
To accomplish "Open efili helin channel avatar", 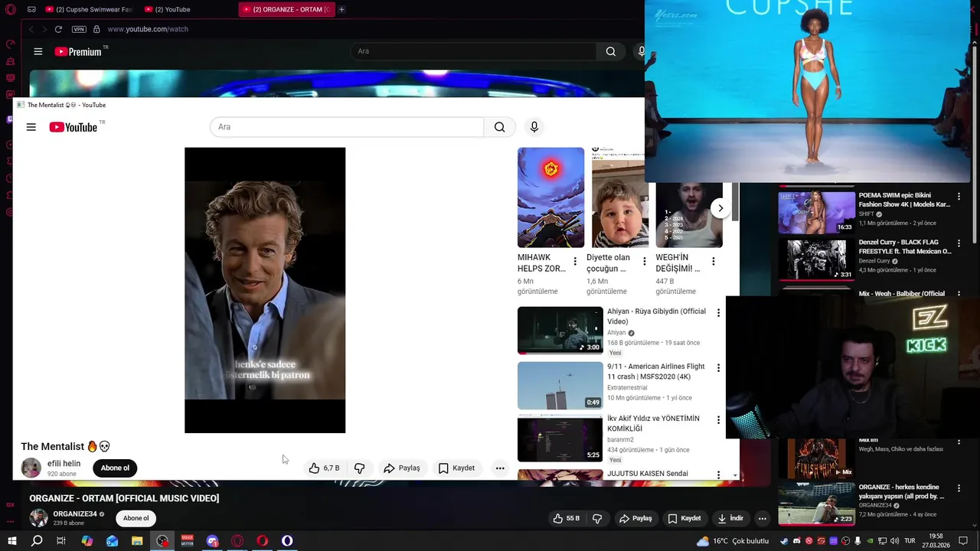I will click(x=31, y=468).
